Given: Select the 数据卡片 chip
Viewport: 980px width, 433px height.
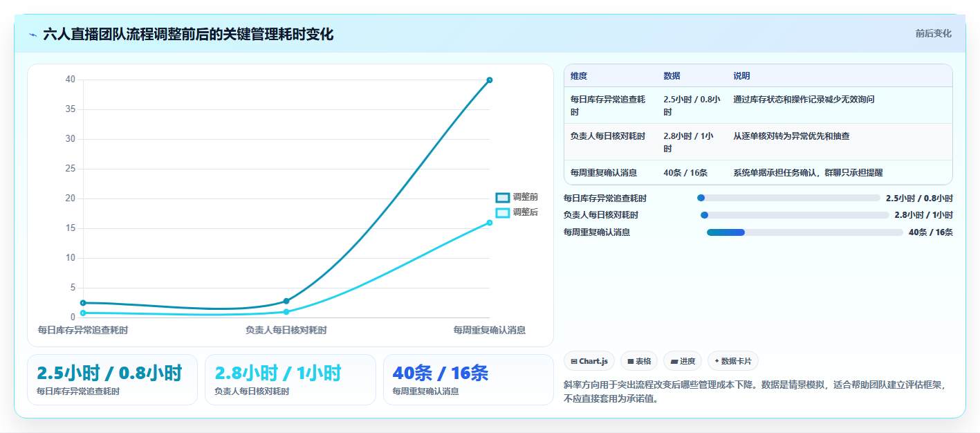Looking at the screenshot, I should (733, 361).
